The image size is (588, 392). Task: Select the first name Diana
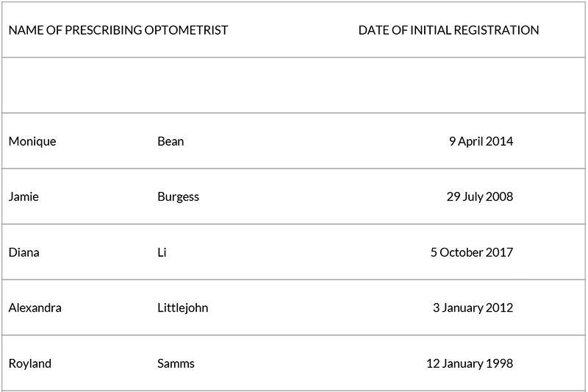point(24,252)
